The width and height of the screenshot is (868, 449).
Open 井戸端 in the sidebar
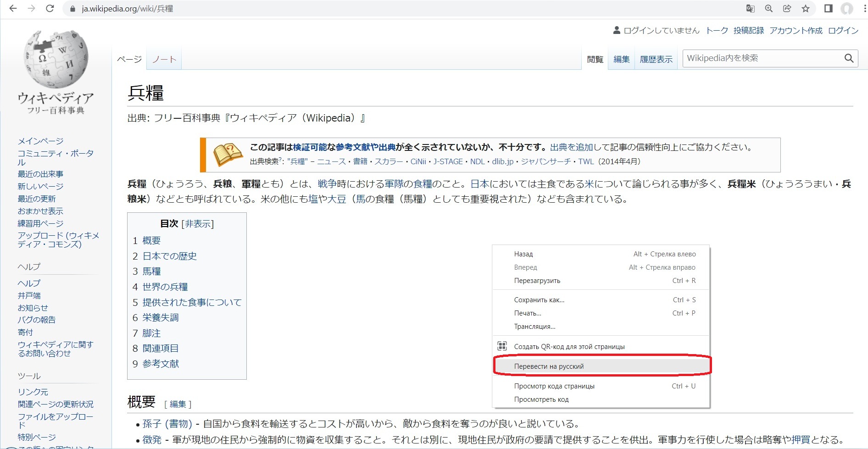pyautogui.click(x=29, y=295)
